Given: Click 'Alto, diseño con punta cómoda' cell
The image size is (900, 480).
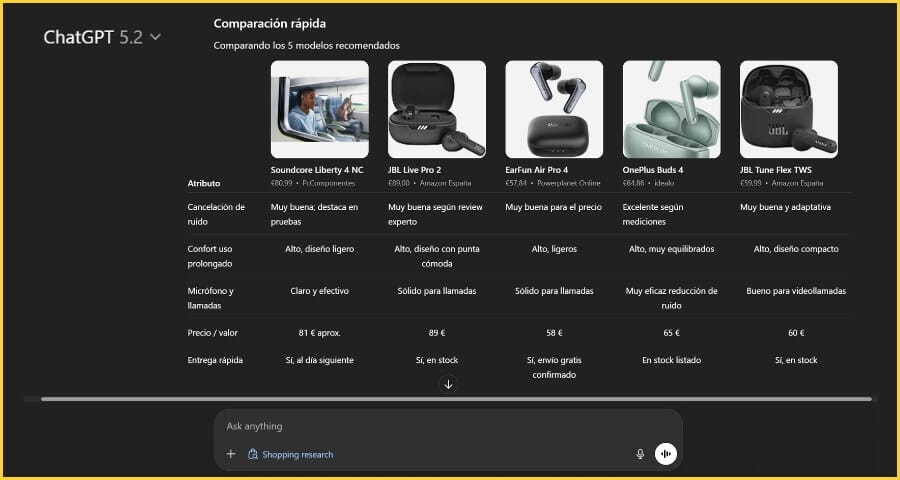Looking at the screenshot, I should [x=437, y=257].
